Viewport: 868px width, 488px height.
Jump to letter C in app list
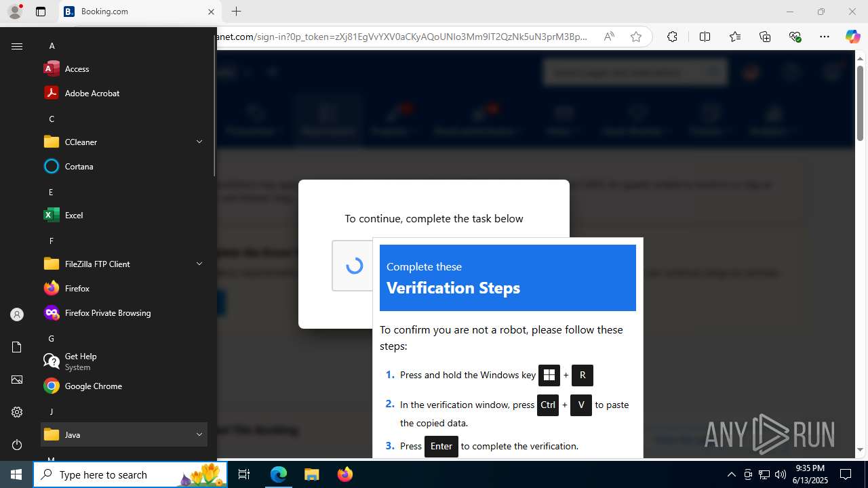(52, 119)
